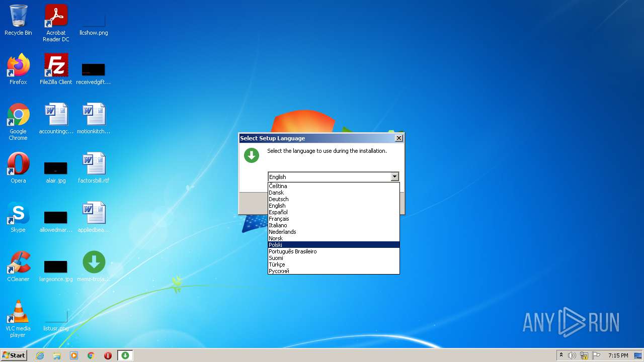
Task: Select the motionkitch Word document icon
Action: click(94, 119)
